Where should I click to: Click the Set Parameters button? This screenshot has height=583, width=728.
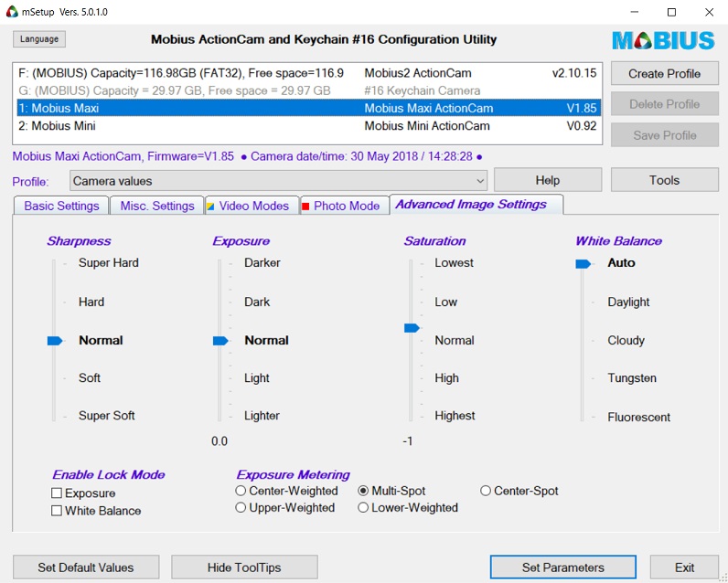(x=562, y=567)
